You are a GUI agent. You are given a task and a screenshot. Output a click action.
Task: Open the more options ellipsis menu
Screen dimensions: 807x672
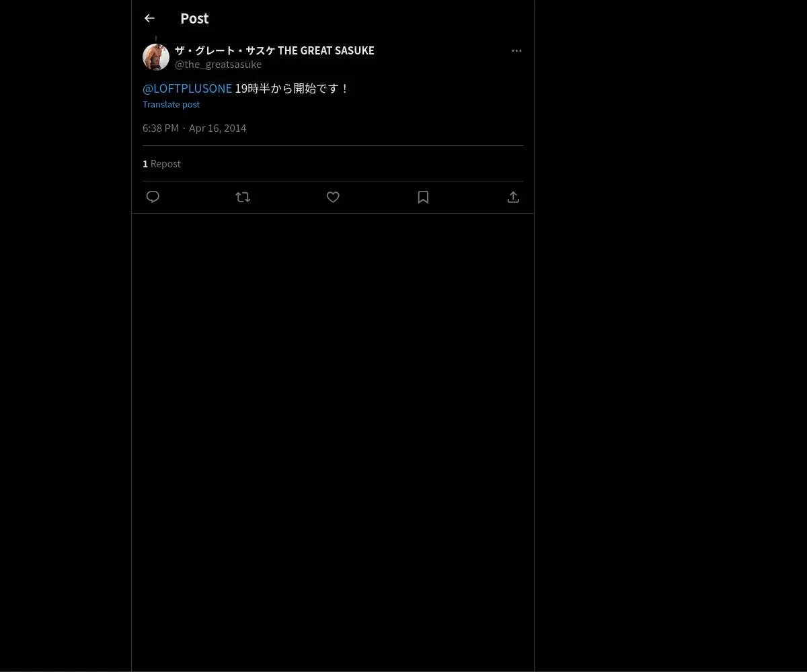coord(516,50)
